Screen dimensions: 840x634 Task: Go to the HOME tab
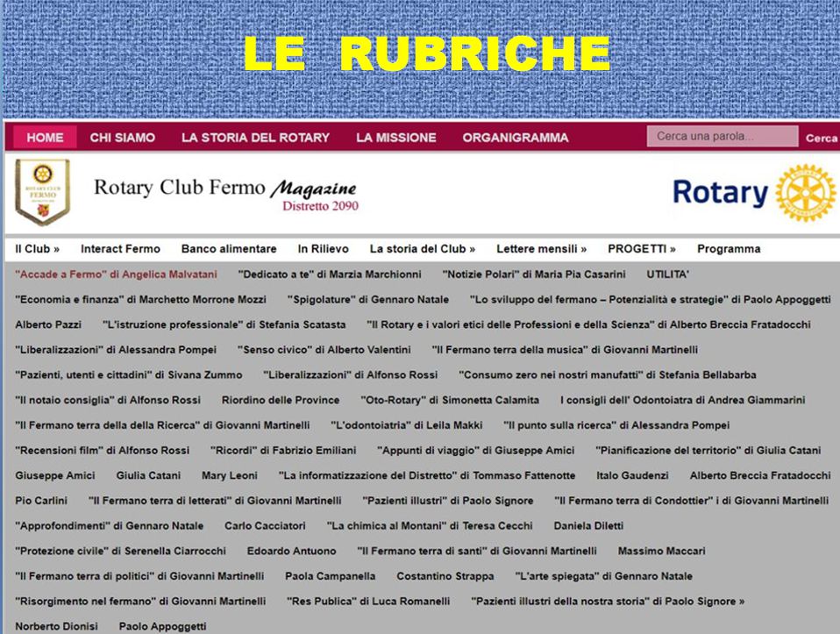tap(45, 138)
